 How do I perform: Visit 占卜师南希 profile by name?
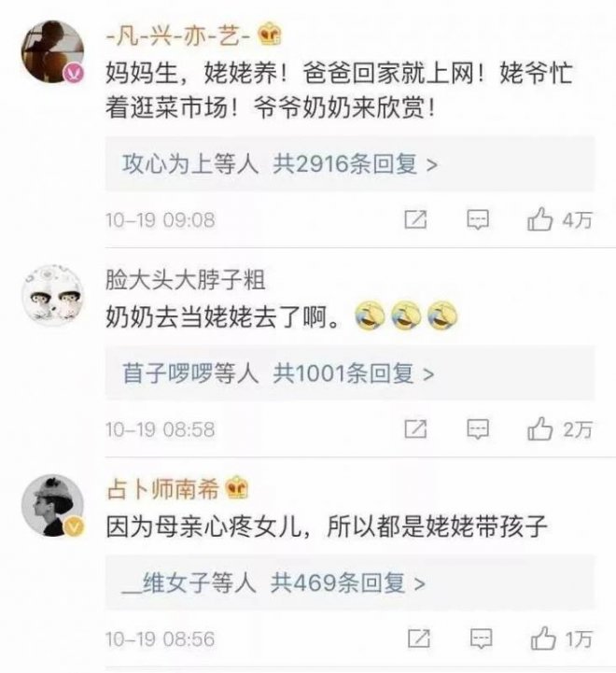162,488
